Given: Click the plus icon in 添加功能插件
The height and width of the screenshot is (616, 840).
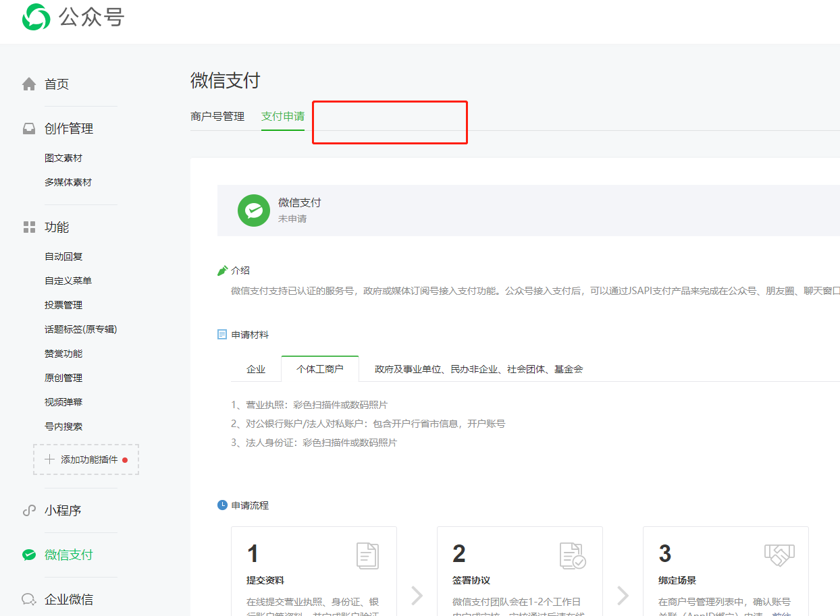Looking at the screenshot, I should tap(49, 459).
